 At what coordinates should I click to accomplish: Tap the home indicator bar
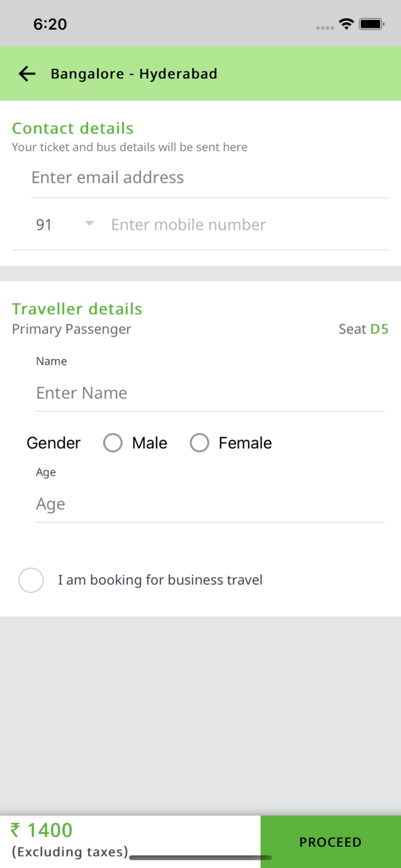(x=200, y=858)
